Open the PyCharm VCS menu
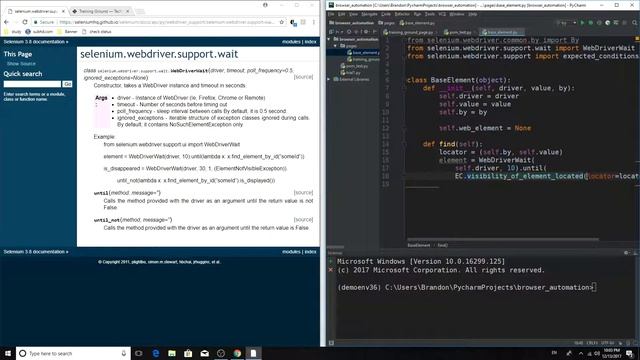 (x=442, y=14)
